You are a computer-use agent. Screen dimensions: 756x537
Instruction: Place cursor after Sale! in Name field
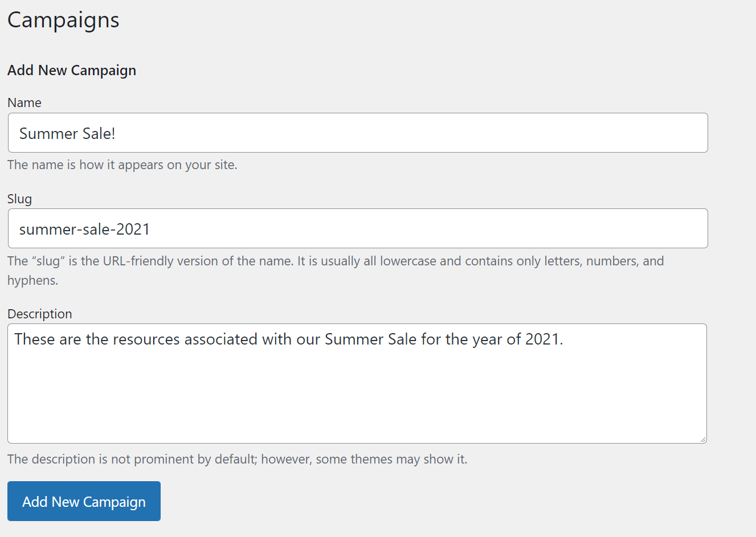(x=116, y=134)
